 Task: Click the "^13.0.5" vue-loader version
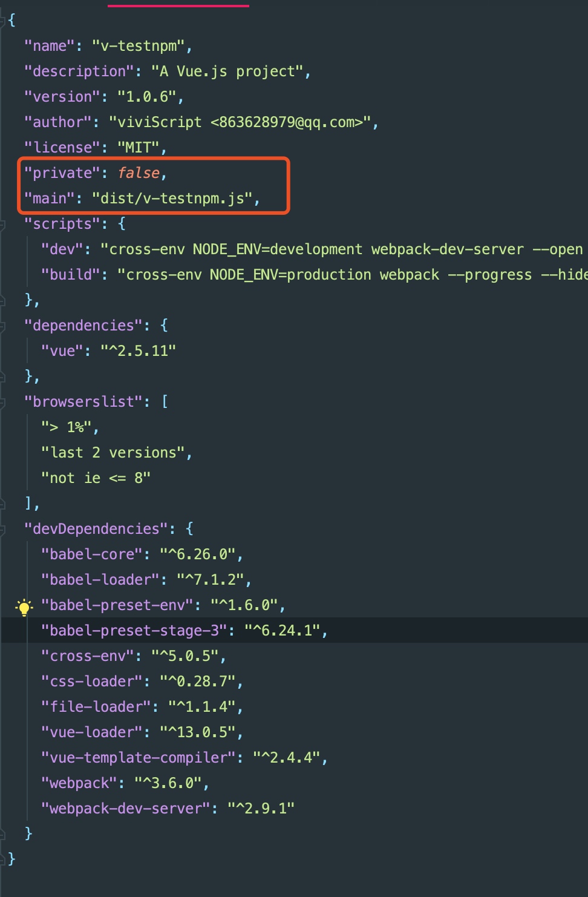click(x=198, y=732)
